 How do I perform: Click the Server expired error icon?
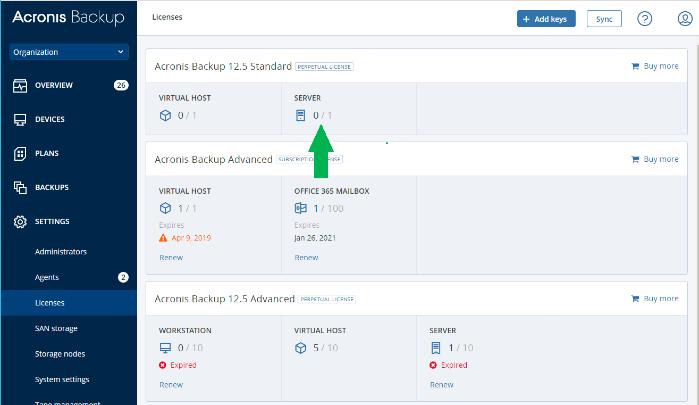433,365
